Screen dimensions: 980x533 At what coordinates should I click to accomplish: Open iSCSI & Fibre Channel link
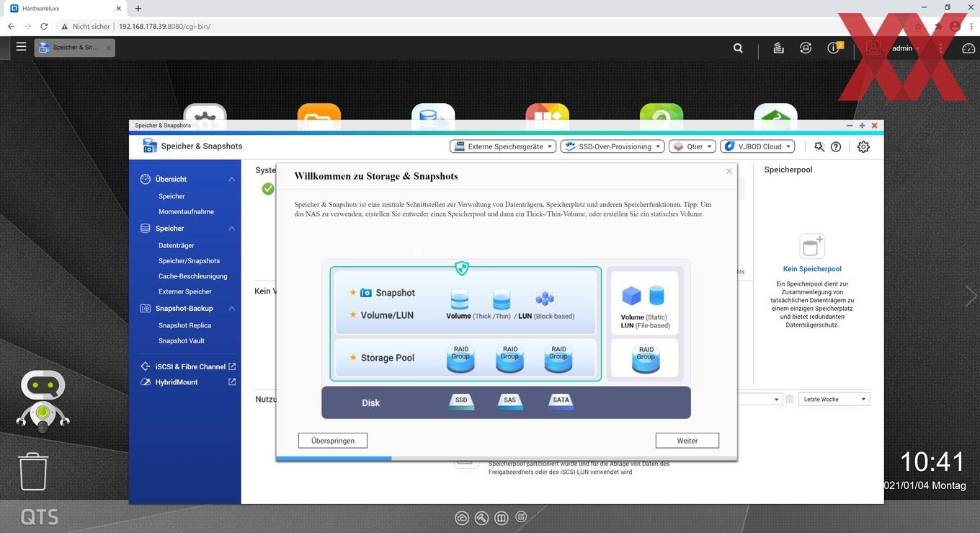click(190, 366)
